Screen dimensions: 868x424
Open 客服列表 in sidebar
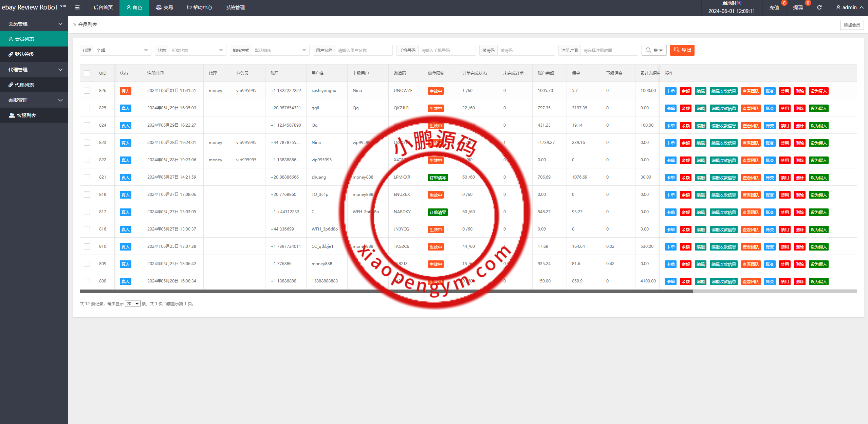[26, 115]
